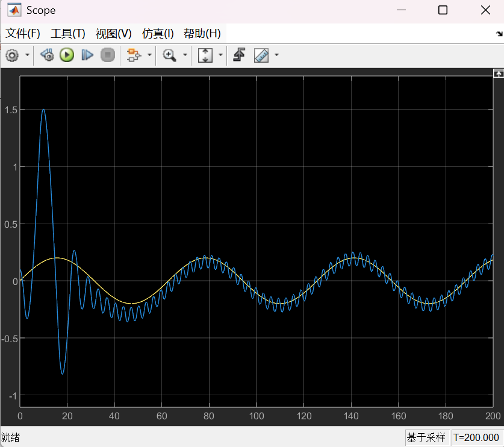Toggle the Triggers icon in toolbar
Screen dimensions: 504x447
pos(239,55)
